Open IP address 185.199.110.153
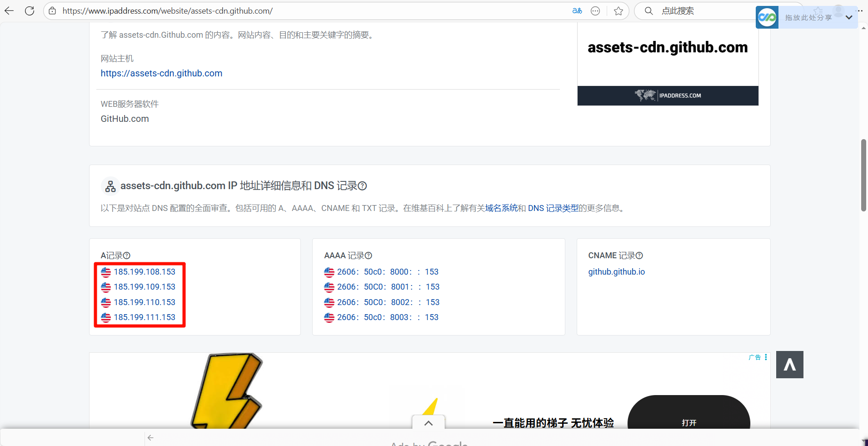This screenshot has width=868, height=446. (145, 302)
